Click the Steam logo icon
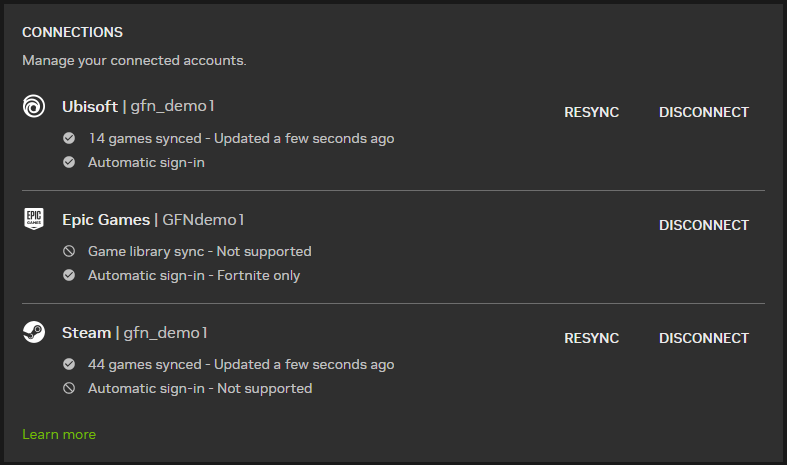 click(x=34, y=332)
